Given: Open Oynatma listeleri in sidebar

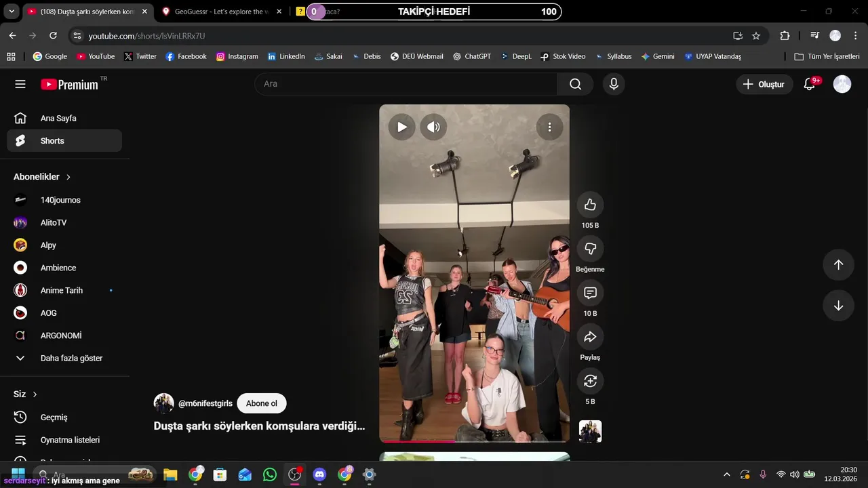Looking at the screenshot, I should [x=64, y=440].
